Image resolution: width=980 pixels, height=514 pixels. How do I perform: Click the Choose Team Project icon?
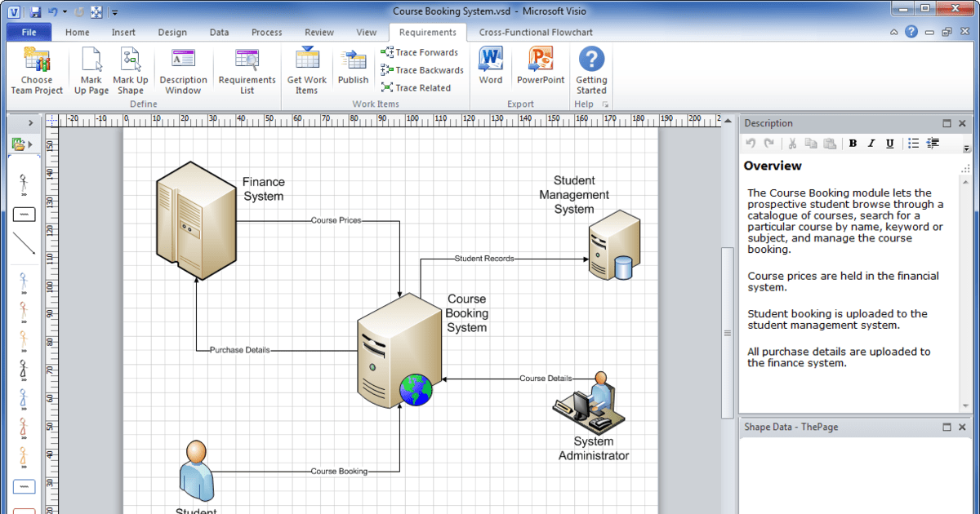tap(37, 70)
